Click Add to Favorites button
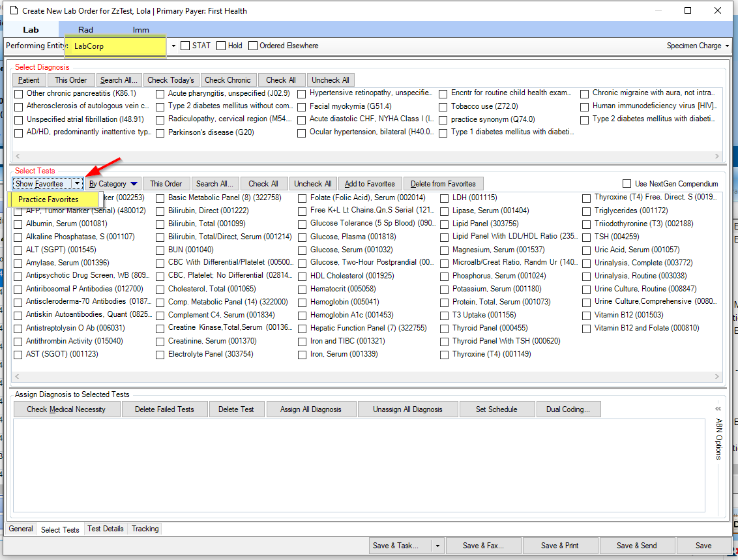The width and height of the screenshot is (738, 560). 370,184
